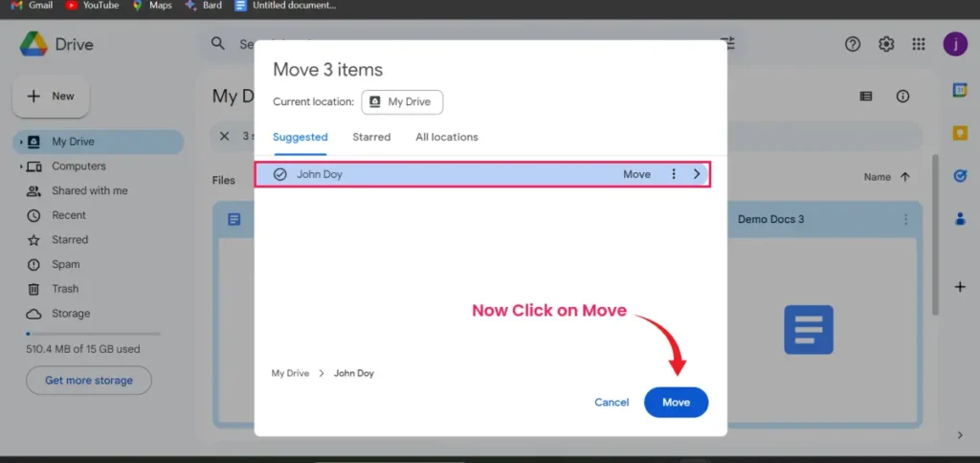
Task: Click the search filter options icon
Action: (728, 44)
